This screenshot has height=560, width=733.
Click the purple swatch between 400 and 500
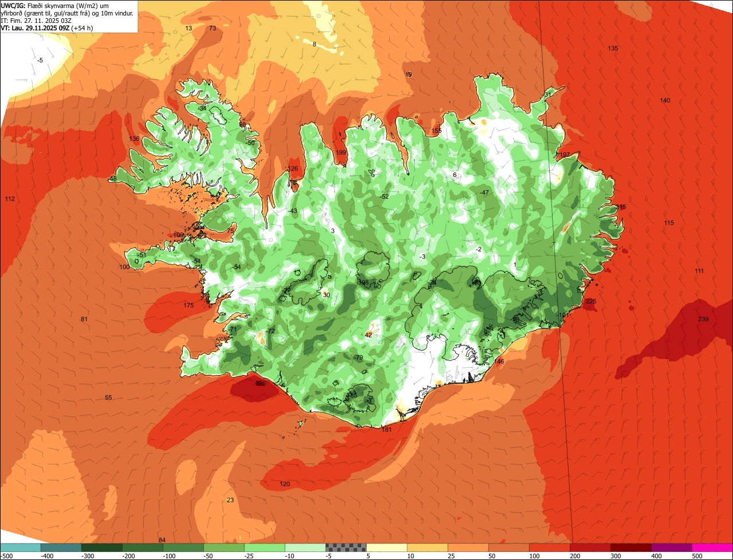[672, 547]
